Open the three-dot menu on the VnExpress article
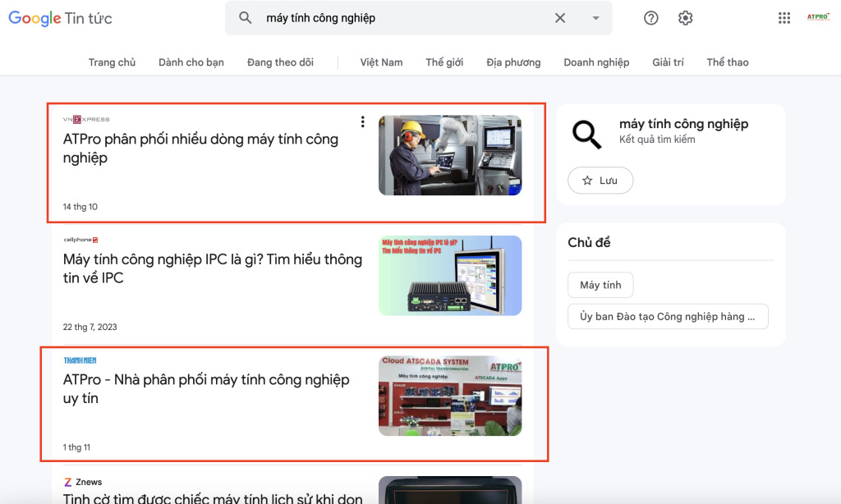This screenshot has height=504, width=841. click(362, 121)
